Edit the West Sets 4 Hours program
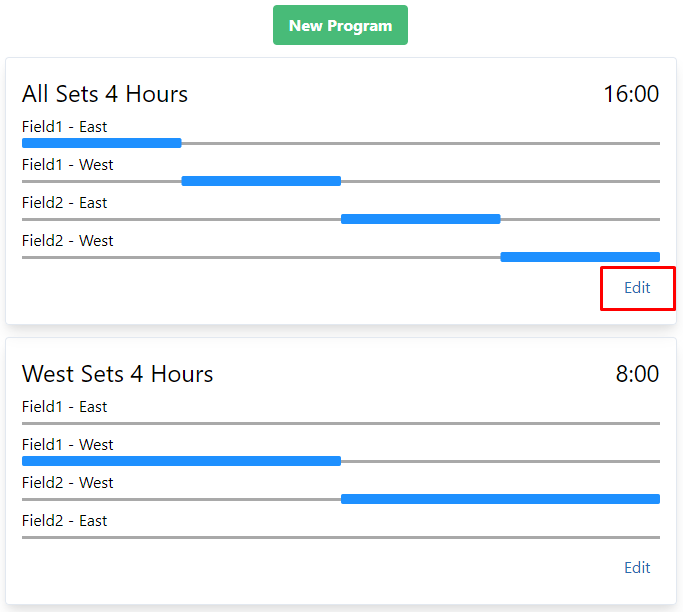Image resolution: width=683 pixels, height=612 pixels. pos(637,568)
